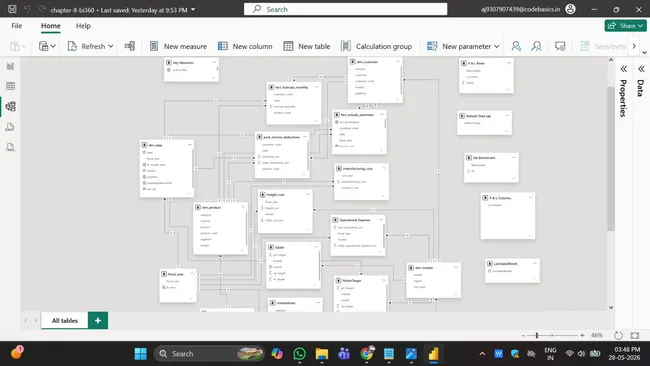The width and height of the screenshot is (650, 366).
Task: Open more options on manufacturing_cost table
Action: tap(384, 168)
